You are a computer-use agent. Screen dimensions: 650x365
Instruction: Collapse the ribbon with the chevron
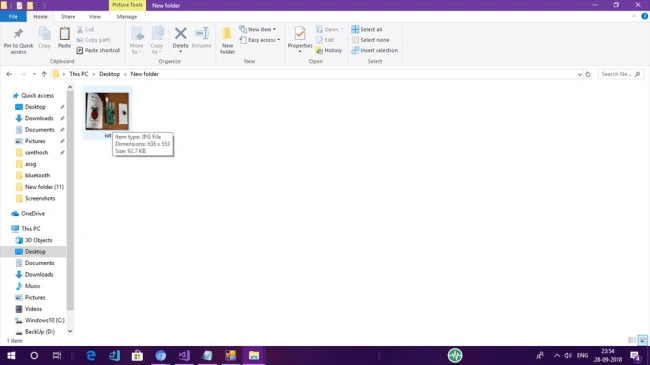[x=634, y=17]
